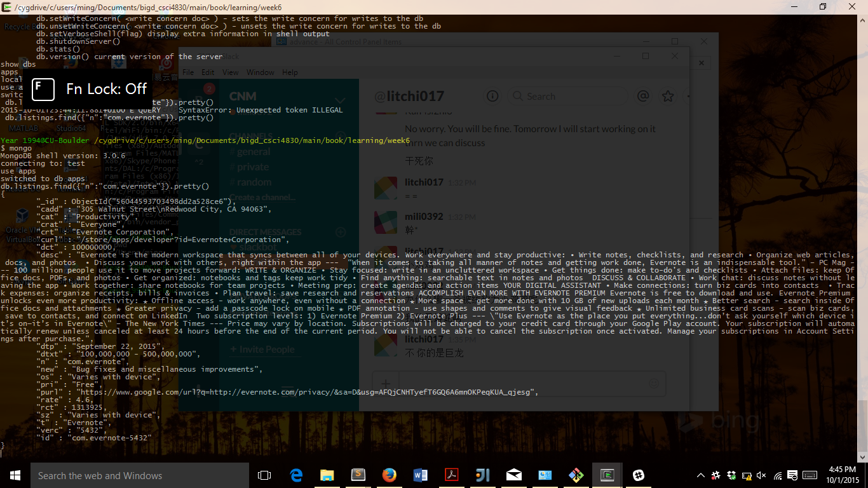Click the colorful diamond taskbar icon

(x=576, y=475)
